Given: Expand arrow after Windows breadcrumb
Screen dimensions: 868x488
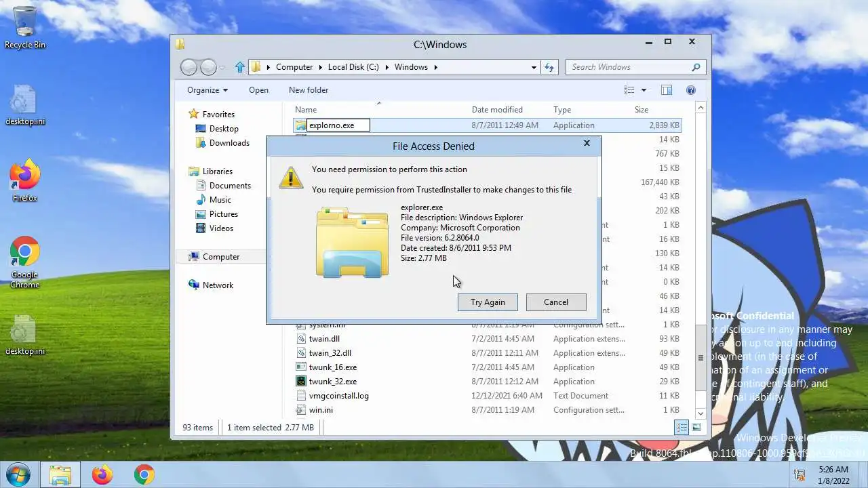Looking at the screenshot, I should click(x=436, y=67).
